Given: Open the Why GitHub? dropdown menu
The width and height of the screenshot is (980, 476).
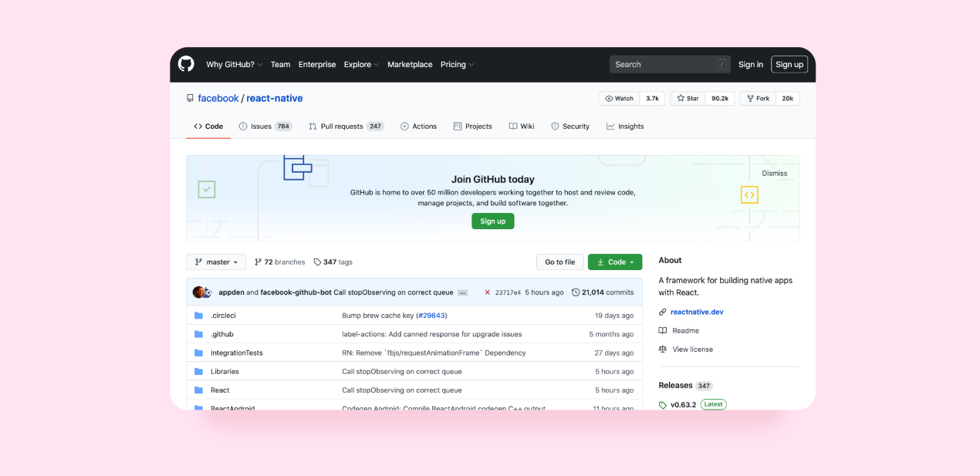Looking at the screenshot, I should point(235,65).
